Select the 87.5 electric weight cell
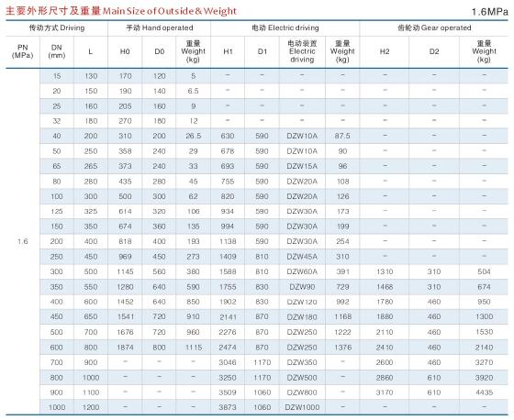The height and width of the screenshot is (420, 514). [x=342, y=136]
